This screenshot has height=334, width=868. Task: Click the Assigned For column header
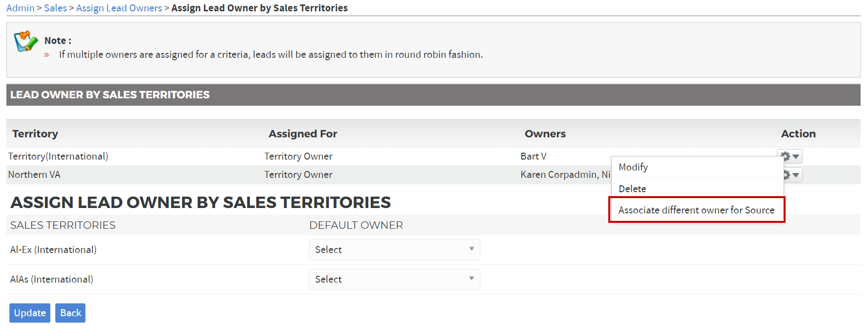click(x=303, y=133)
